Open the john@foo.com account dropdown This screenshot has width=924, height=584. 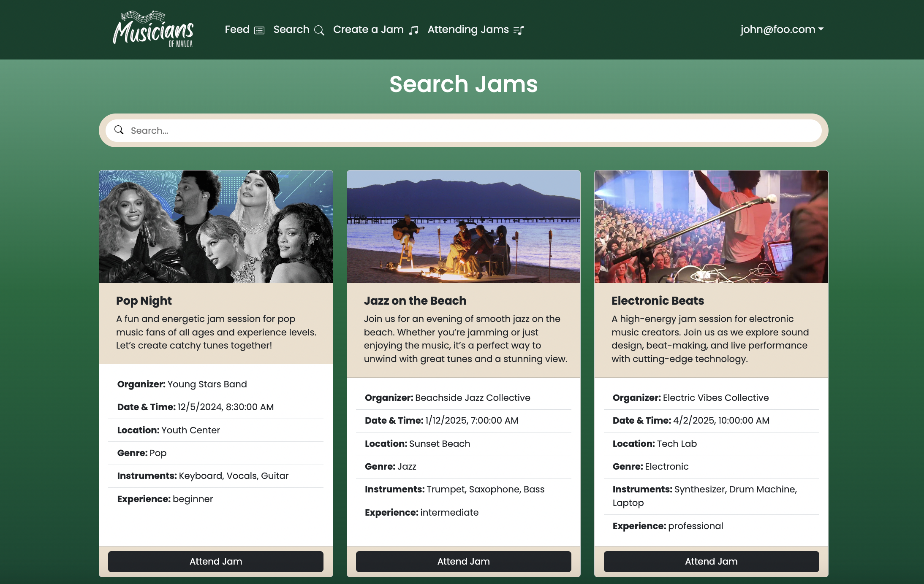[x=781, y=29]
